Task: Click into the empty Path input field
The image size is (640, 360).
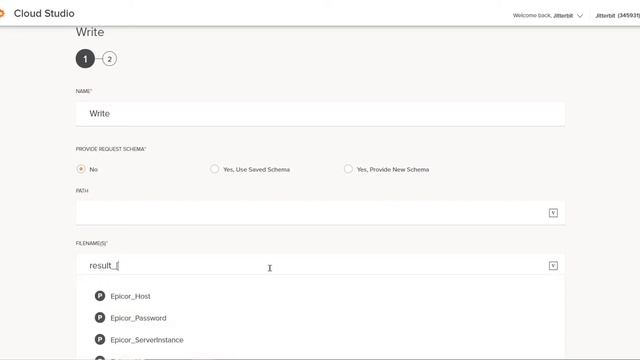Action: pyautogui.click(x=320, y=213)
